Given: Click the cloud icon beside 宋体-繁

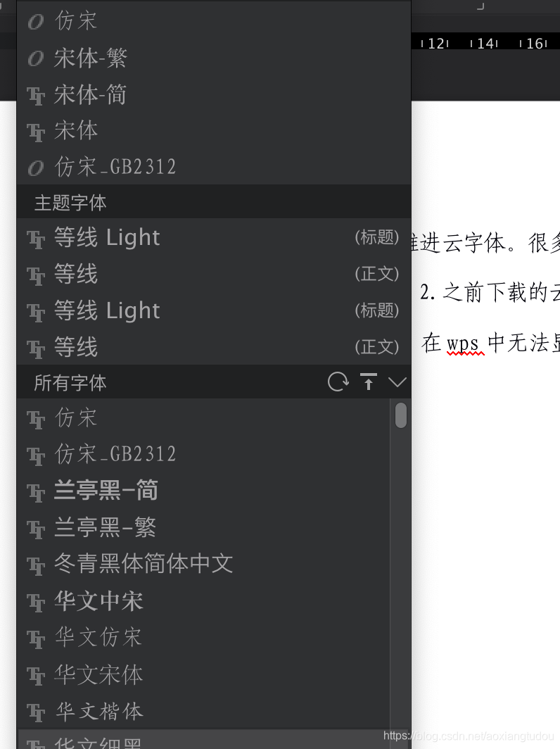Looking at the screenshot, I should click(x=36, y=58).
